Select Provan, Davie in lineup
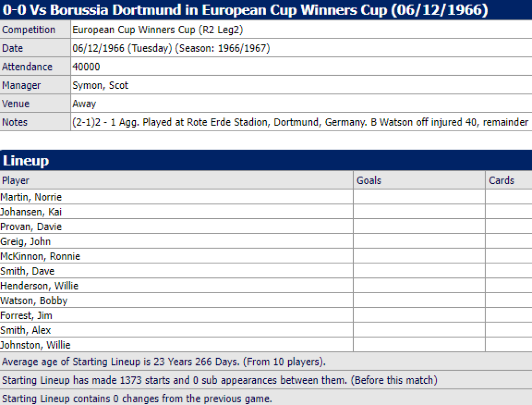 [31, 227]
